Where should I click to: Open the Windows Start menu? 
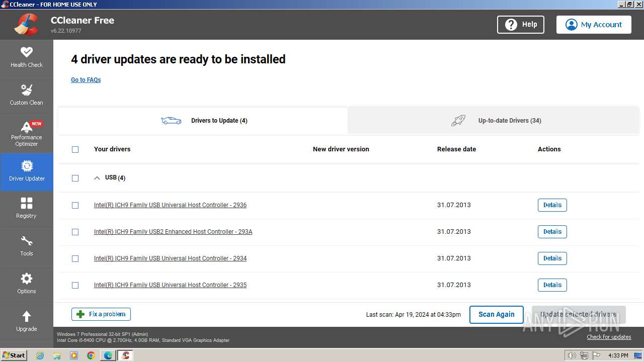tap(14, 355)
